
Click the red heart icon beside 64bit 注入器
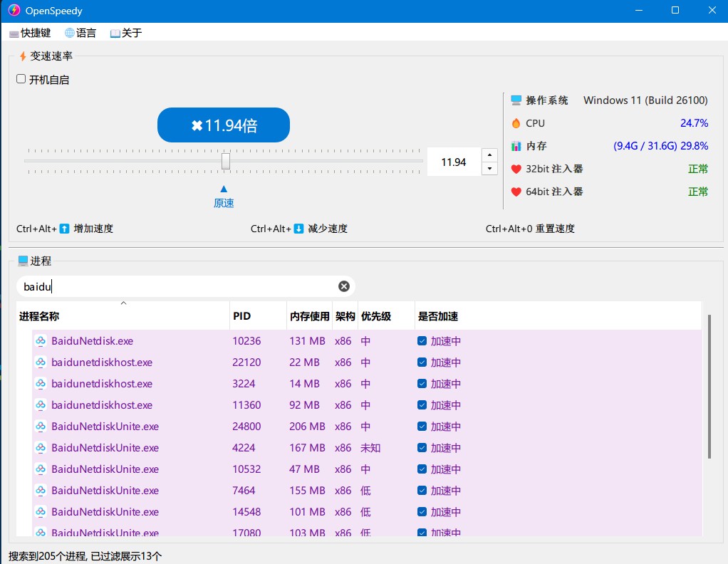pos(516,192)
